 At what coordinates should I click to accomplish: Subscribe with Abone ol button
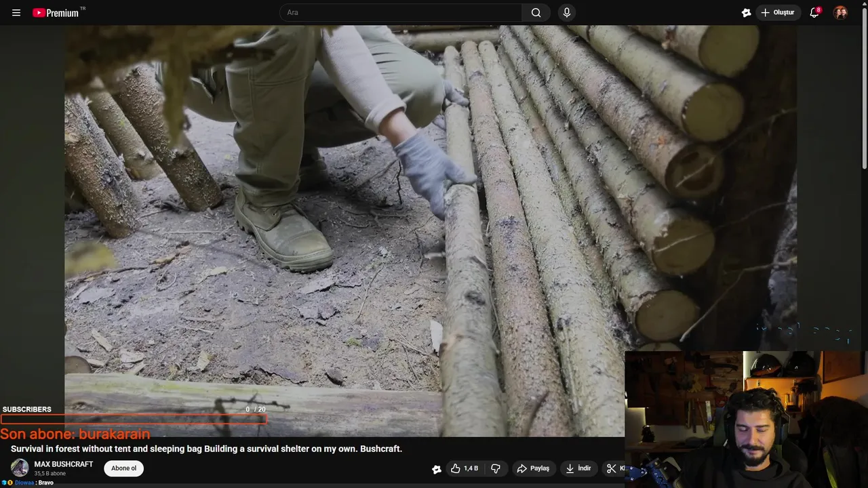[123, 468]
